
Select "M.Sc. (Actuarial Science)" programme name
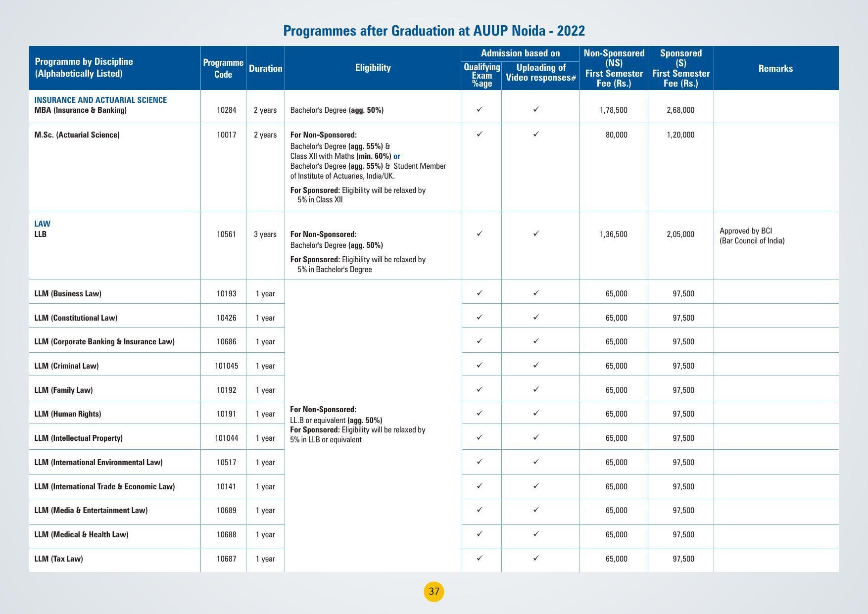click(77, 135)
